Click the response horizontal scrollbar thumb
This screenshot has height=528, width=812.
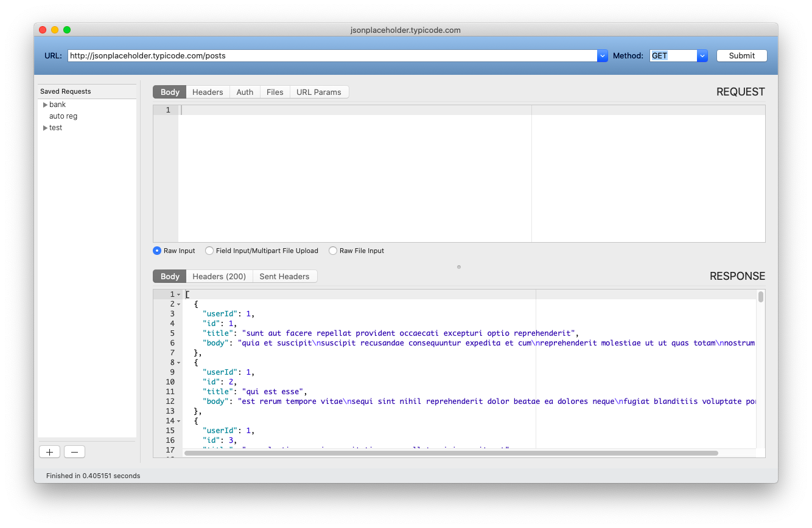[x=451, y=453]
